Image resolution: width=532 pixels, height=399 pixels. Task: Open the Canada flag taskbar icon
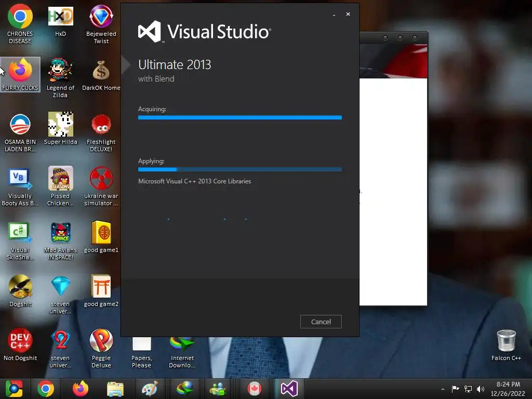pos(254,389)
